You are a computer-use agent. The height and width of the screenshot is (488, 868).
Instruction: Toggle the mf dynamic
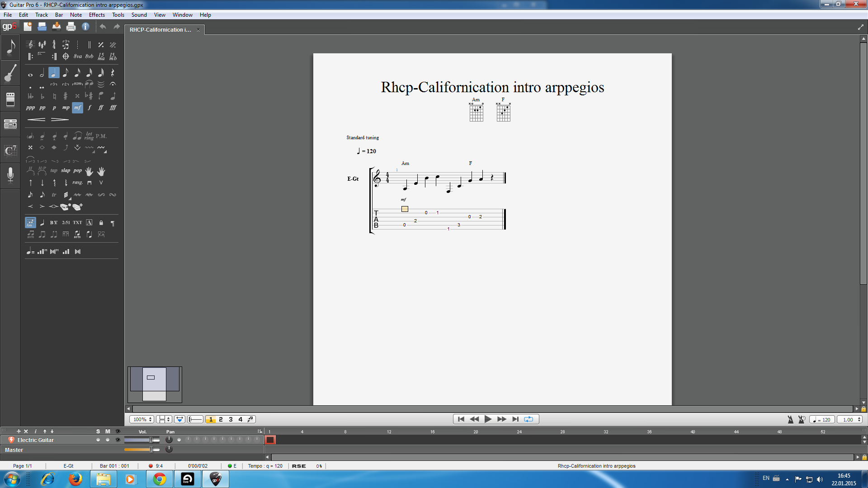pos(78,108)
